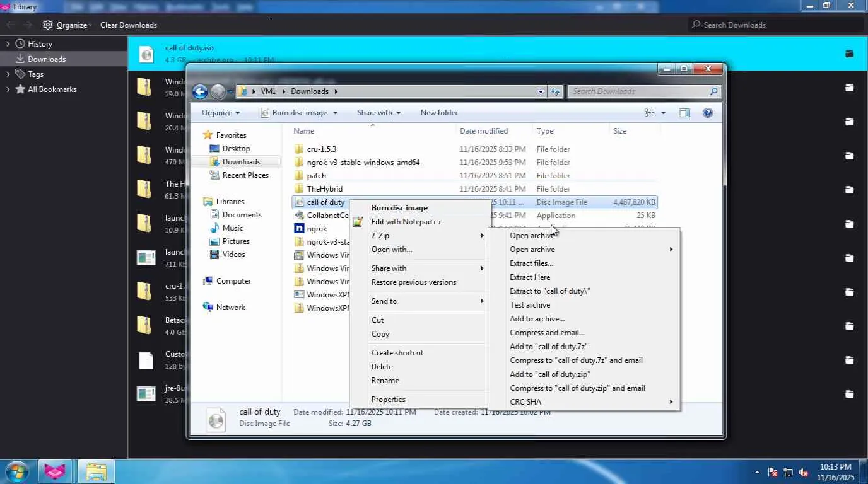Expand the Tags node in the Library sidebar
This screenshot has height=484, width=868.
click(x=8, y=74)
